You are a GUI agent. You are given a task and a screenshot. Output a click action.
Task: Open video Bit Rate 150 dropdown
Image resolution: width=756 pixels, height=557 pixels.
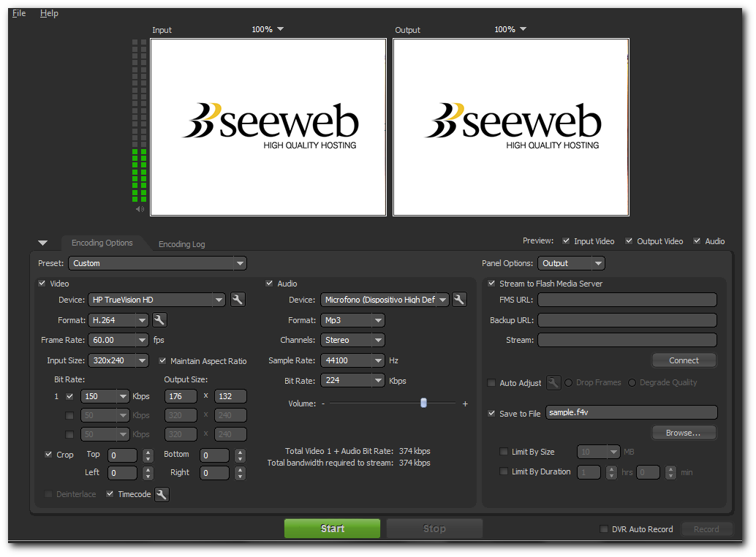[x=105, y=396]
